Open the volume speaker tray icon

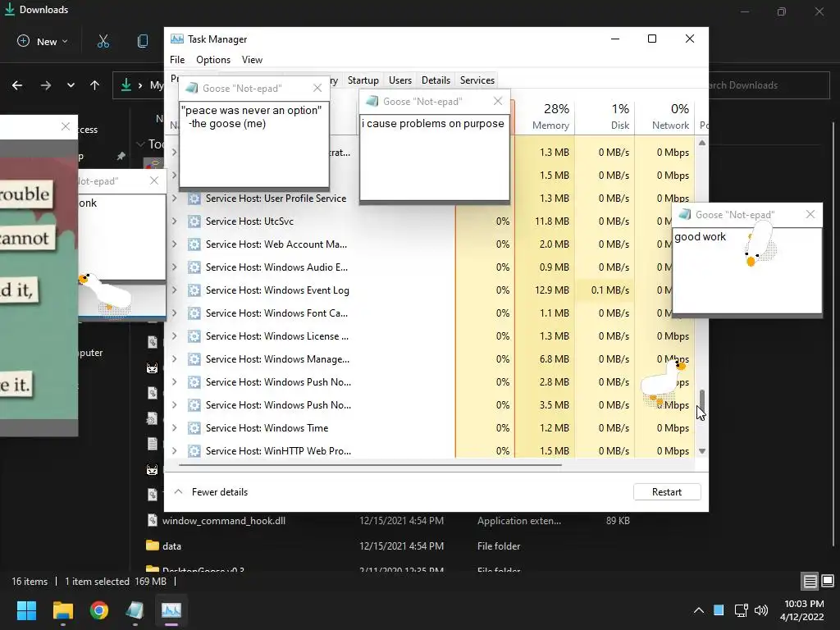pyautogui.click(x=760, y=610)
